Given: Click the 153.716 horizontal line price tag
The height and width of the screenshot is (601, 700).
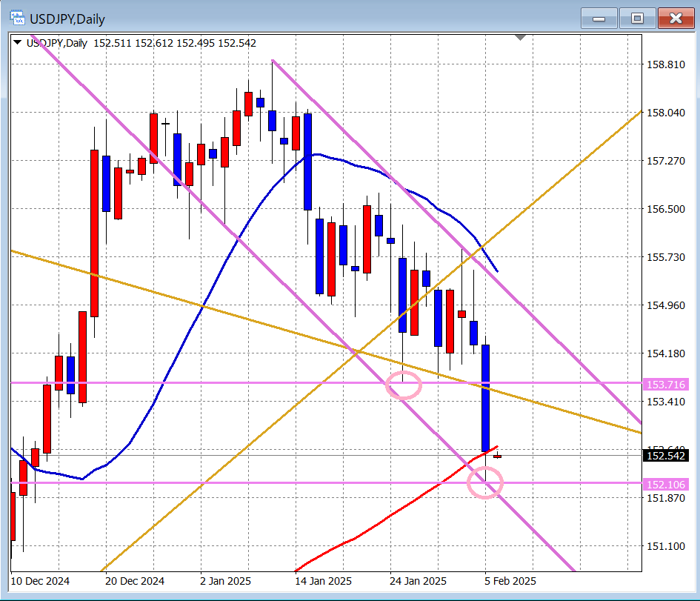Looking at the screenshot, I should point(667,384).
